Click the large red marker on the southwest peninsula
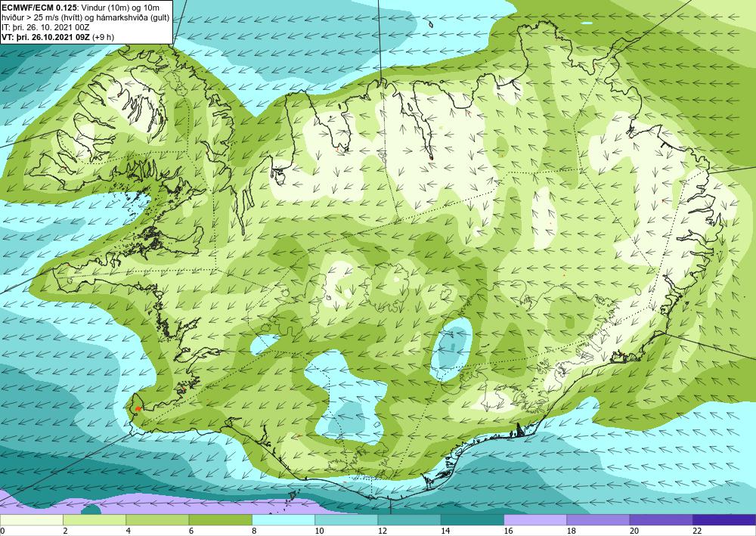Screen dimensions: 756x536 (x=138, y=409)
